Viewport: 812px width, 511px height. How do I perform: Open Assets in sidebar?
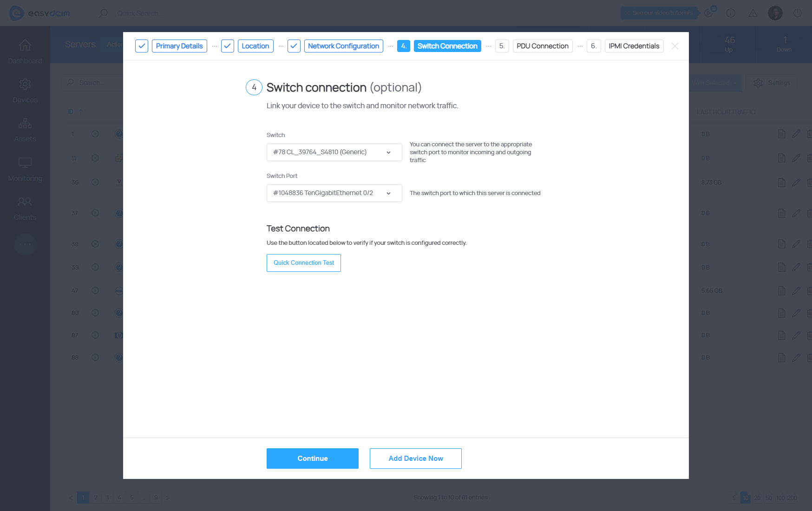[x=25, y=130]
